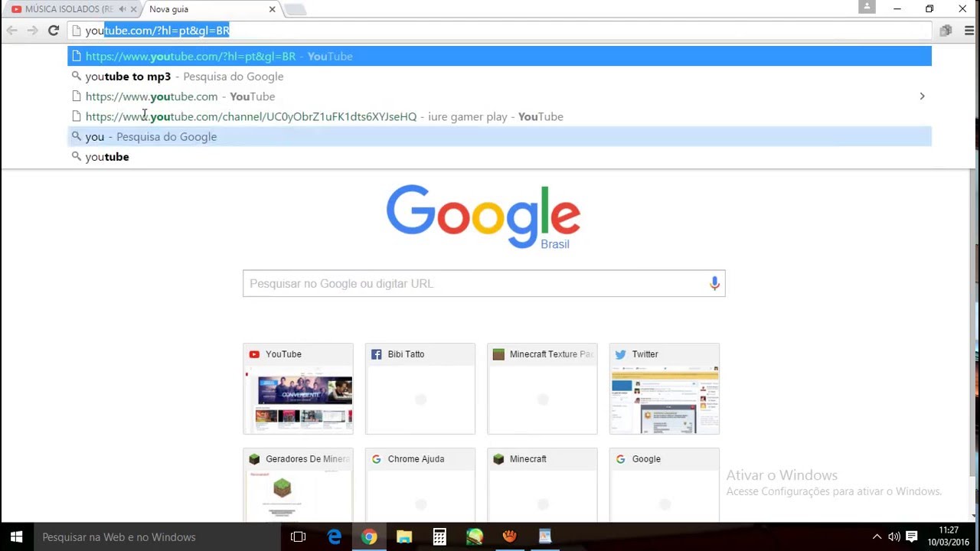Click the Google search box
This screenshot has width=980, height=551.
[x=484, y=283]
